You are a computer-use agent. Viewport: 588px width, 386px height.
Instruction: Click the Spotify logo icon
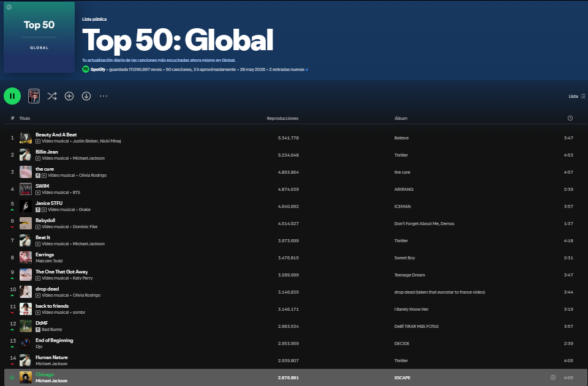click(x=86, y=69)
